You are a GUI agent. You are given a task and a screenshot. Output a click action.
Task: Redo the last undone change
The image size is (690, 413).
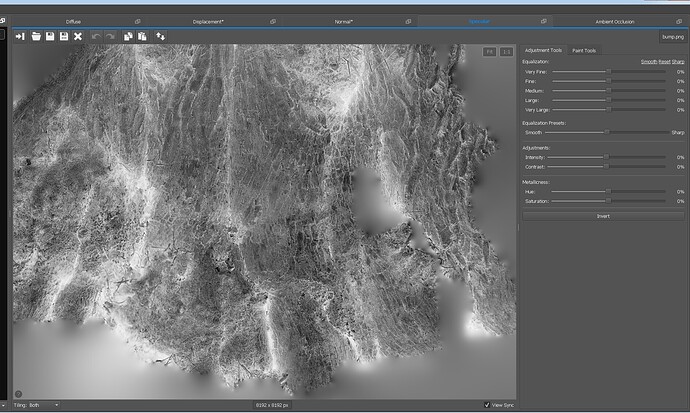coord(110,37)
